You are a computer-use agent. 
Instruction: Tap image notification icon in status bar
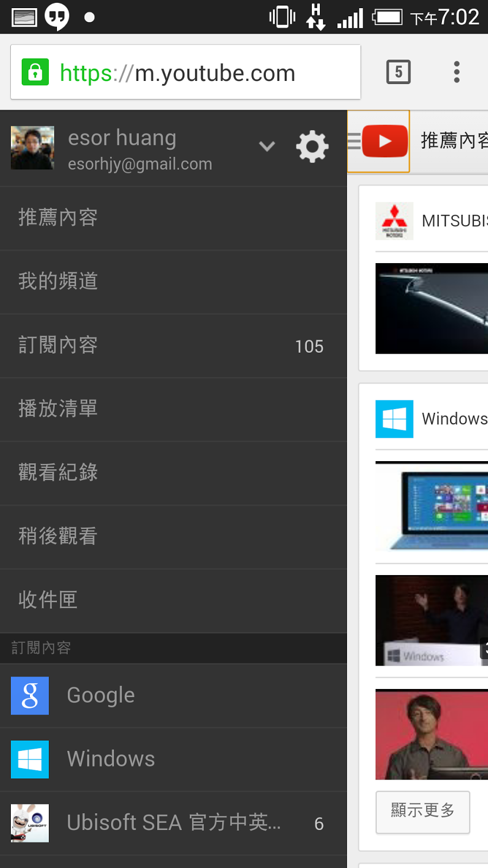click(x=24, y=17)
